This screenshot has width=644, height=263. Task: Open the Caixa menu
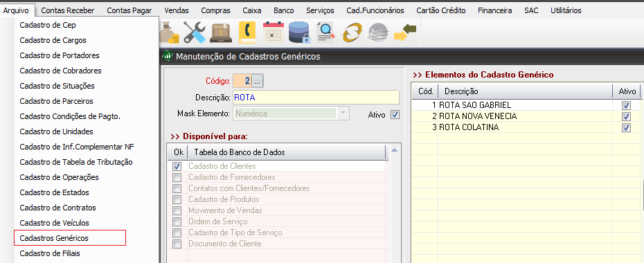(252, 10)
